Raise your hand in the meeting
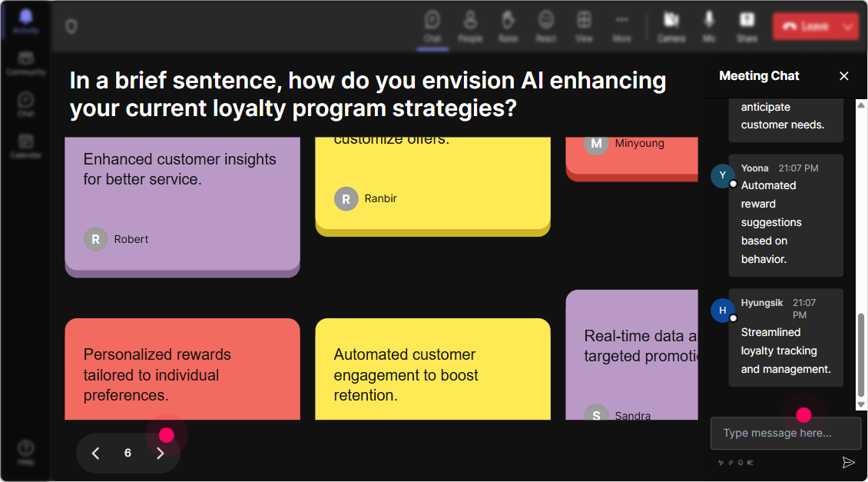Image resolution: width=868 pixels, height=482 pixels. coord(508,27)
